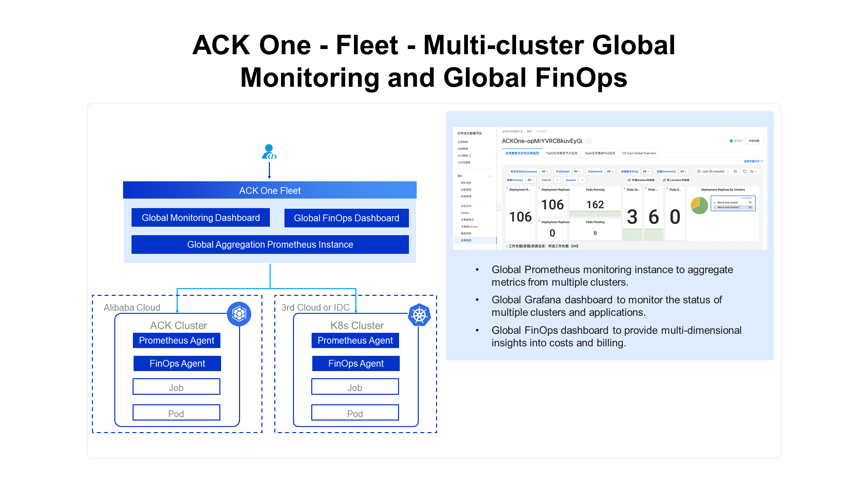Click the 关闭功能 button
This screenshot has height=488, width=868.
pos(754,141)
